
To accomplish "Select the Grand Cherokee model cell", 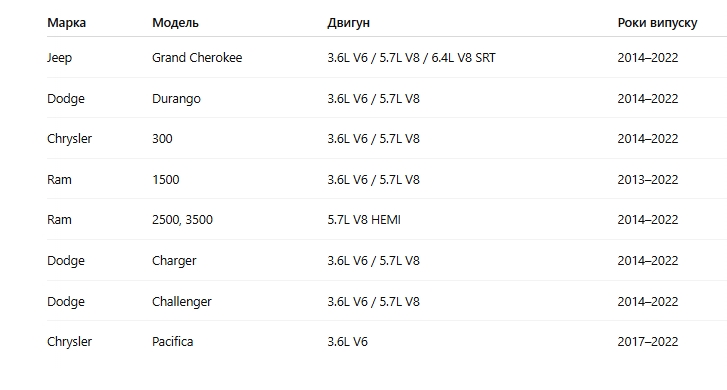I will (x=197, y=58).
